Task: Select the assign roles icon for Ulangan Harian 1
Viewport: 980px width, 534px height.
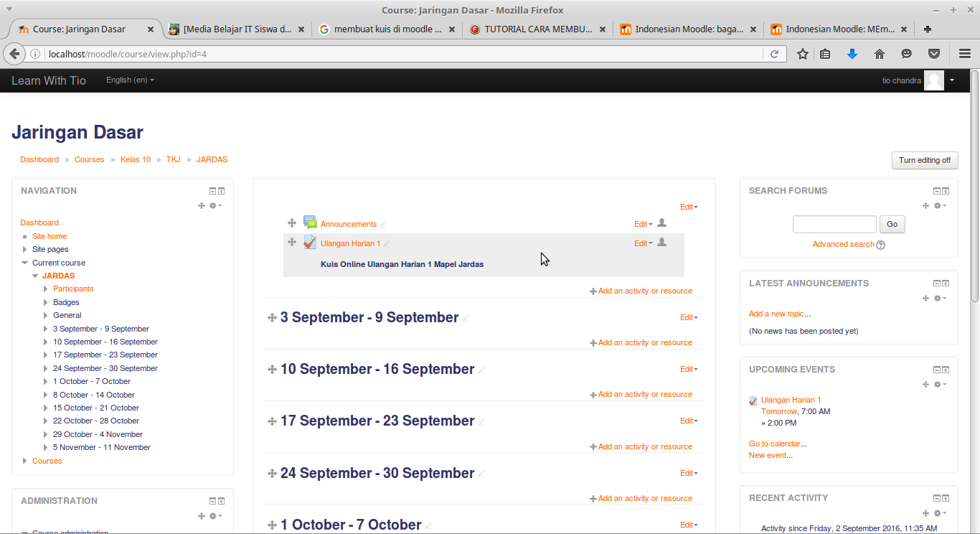Action: coord(661,243)
